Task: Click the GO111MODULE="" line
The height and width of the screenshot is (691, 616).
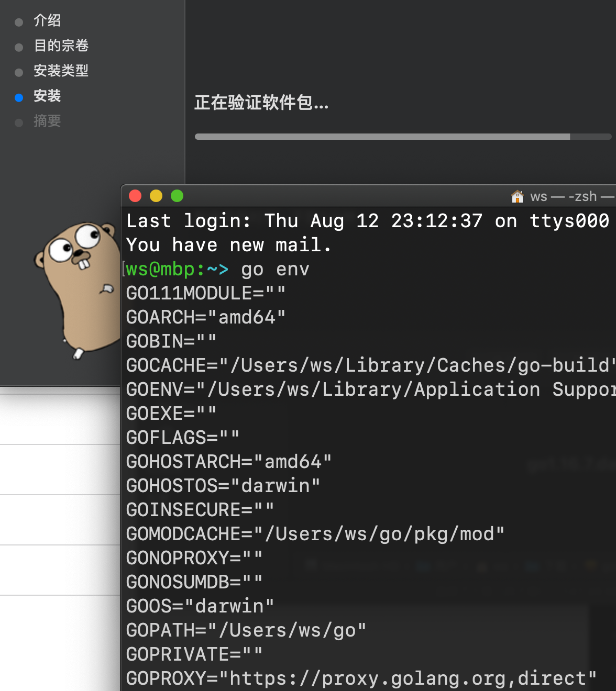Action: coord(206,293)
